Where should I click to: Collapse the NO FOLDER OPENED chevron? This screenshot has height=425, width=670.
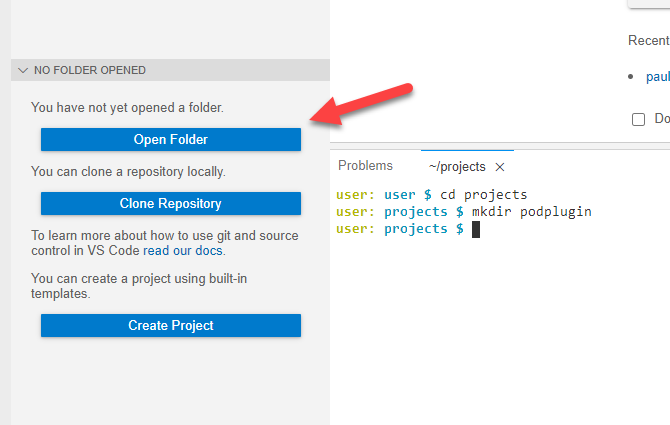(x=22, y=71)
